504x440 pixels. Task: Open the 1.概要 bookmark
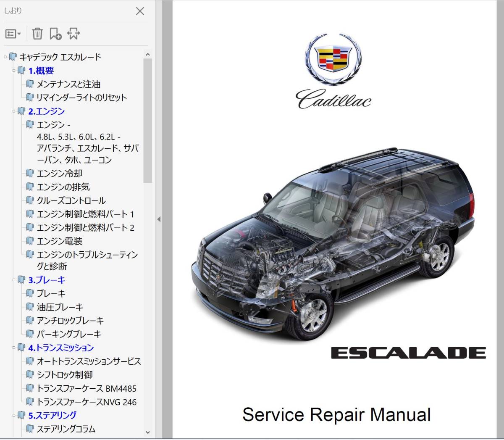pos(41,71)
